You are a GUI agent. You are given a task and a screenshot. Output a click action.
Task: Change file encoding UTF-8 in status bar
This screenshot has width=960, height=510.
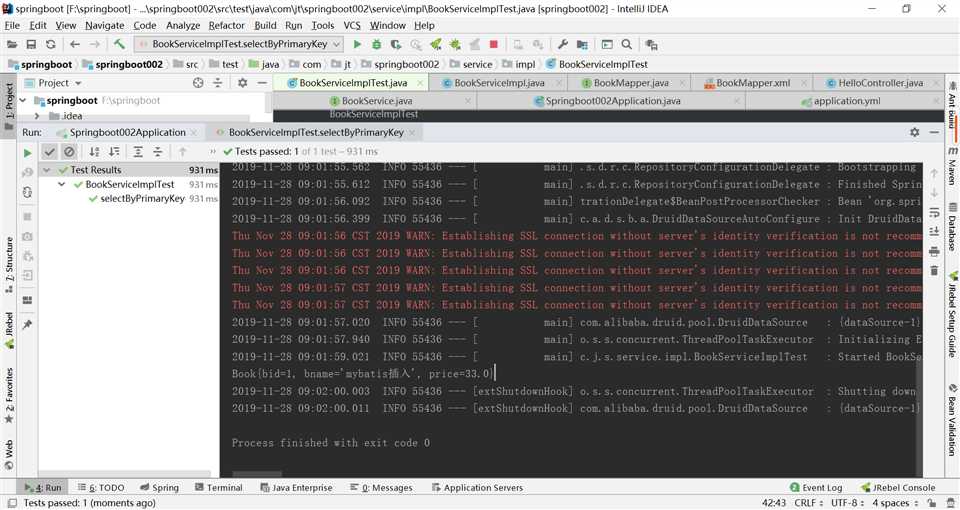coord(849,503)
